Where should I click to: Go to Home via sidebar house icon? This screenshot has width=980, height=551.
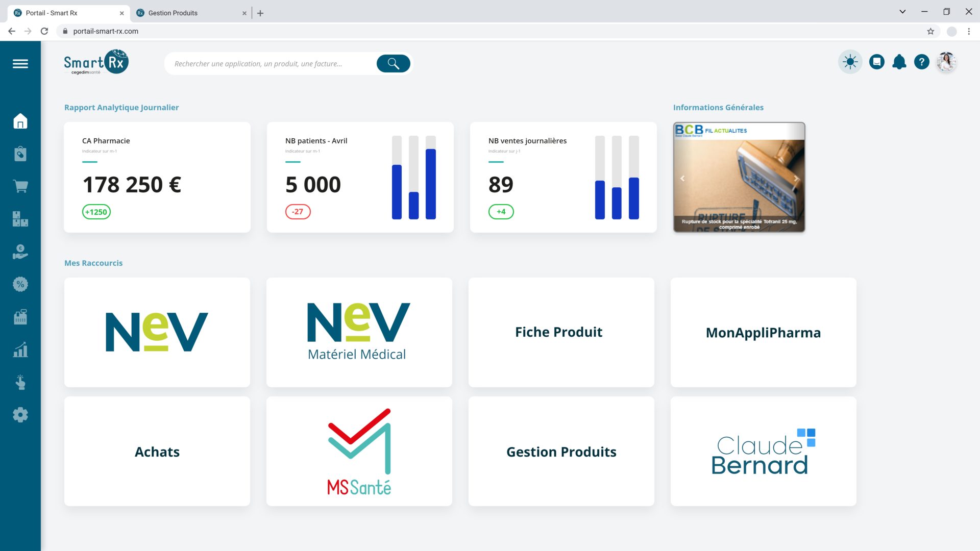pos(20,121)
